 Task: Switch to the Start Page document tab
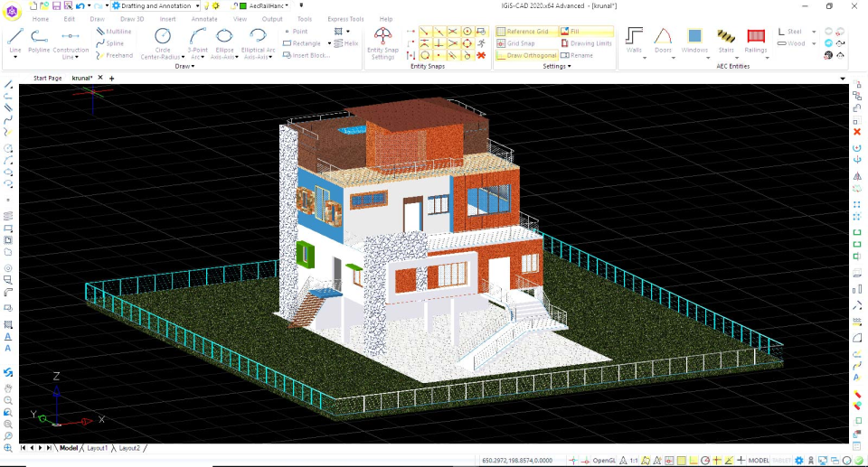click(x=47, y=78)
